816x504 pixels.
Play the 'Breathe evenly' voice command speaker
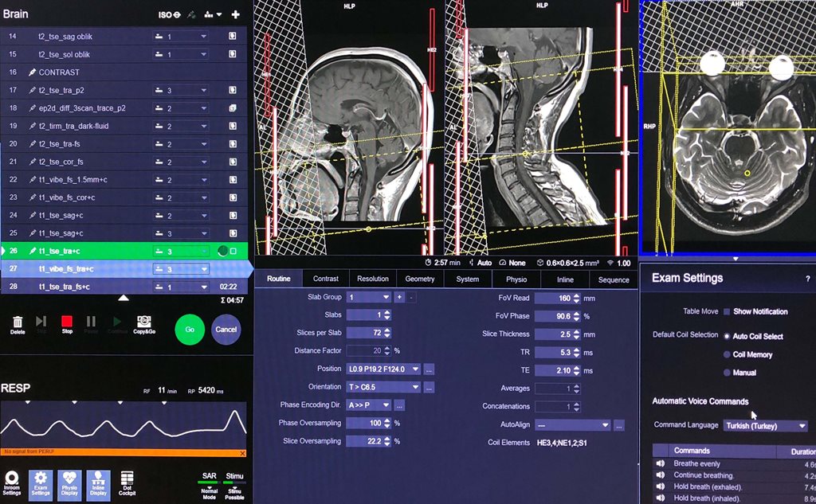tap(660, 463)
